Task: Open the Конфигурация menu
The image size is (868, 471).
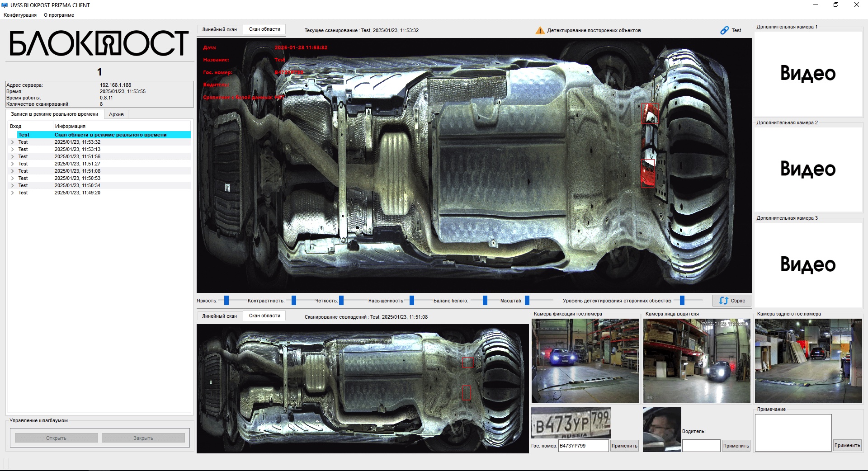Action: [20, 15]
